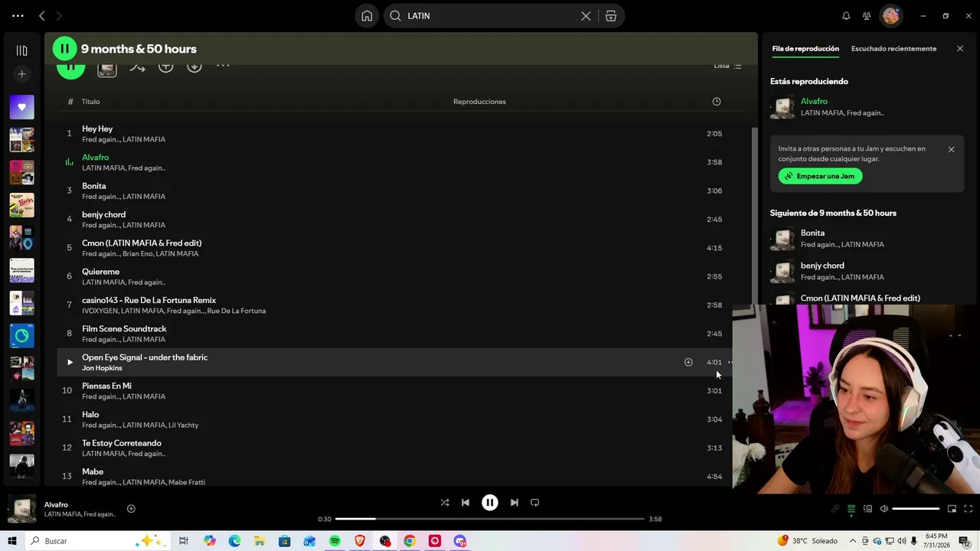Go back with the left arrow

pyautogui.click(x=42, y=16)
